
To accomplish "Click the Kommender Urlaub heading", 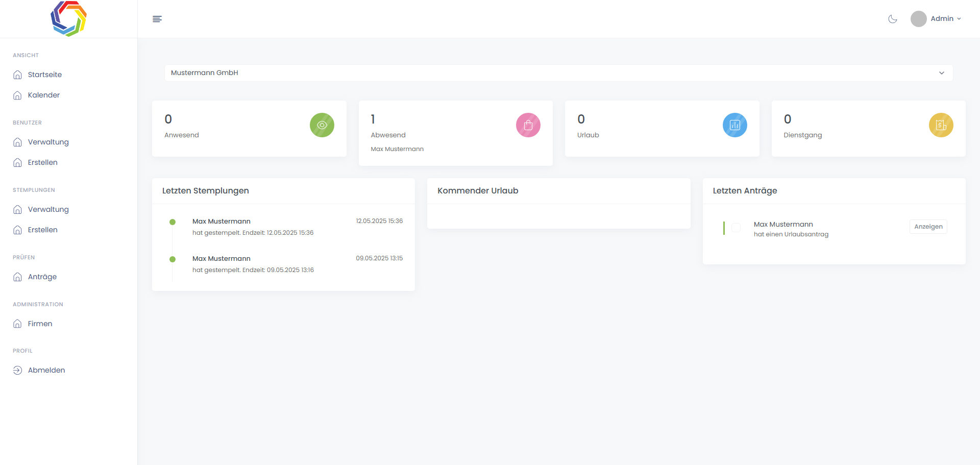I will point(478,191).
